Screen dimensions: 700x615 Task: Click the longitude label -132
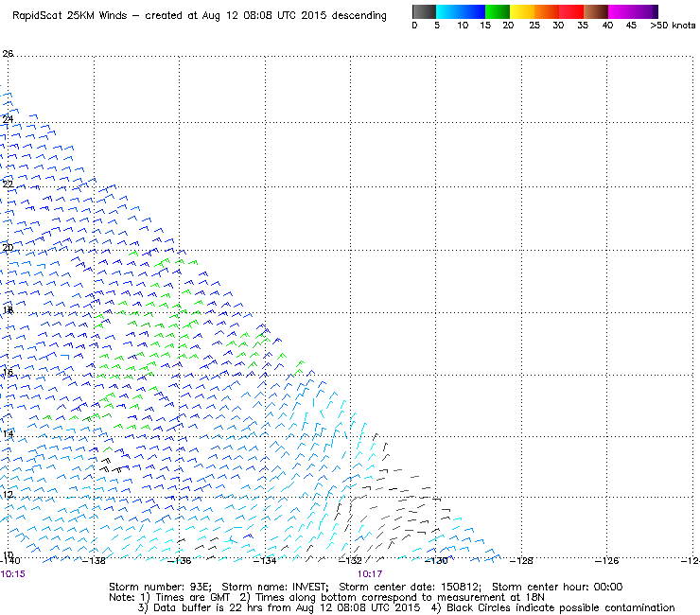(x=350, y=560)
